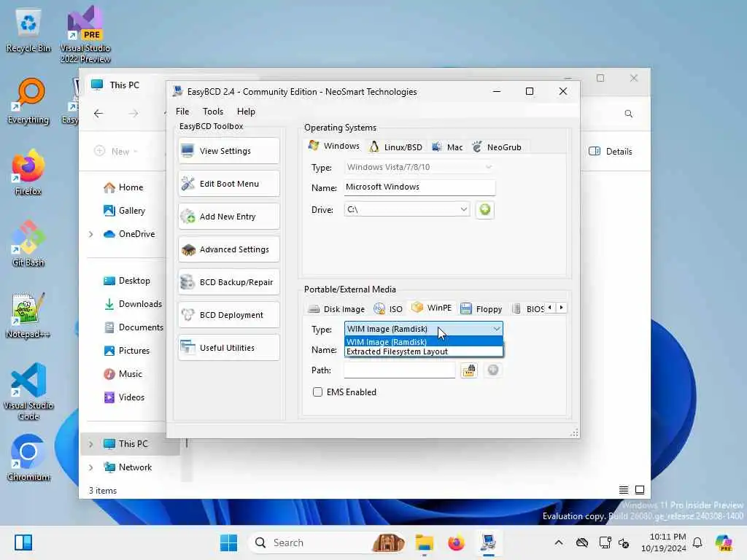The height and width of the screenshot is (560, 747).
Task: Enable the EMS Enabled checkbox
Action: tap(318, 392)
